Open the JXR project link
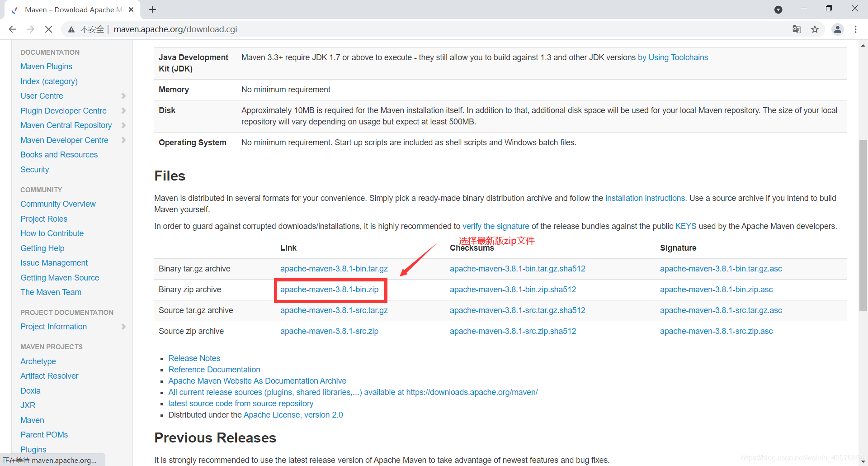The image size is (868, 466). pyautogui.click(x=28, y=405)
